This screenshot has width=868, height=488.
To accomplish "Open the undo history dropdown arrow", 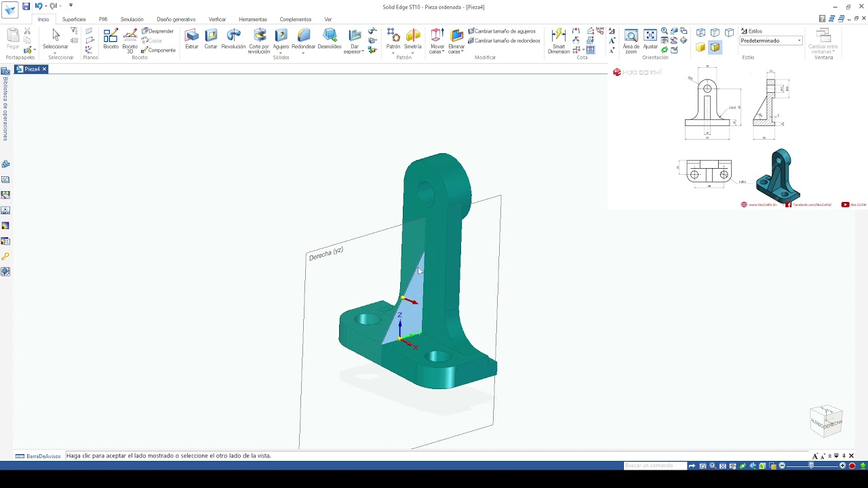I will 45,6.
